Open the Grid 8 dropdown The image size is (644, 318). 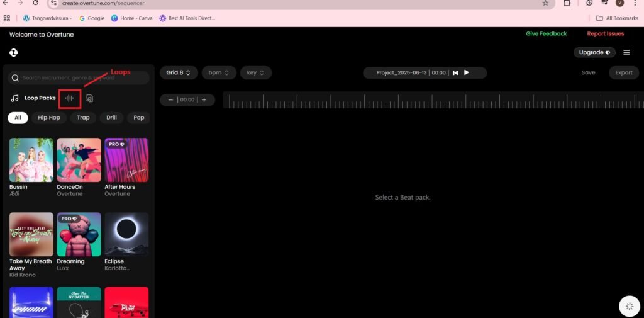tap(179, 73)
